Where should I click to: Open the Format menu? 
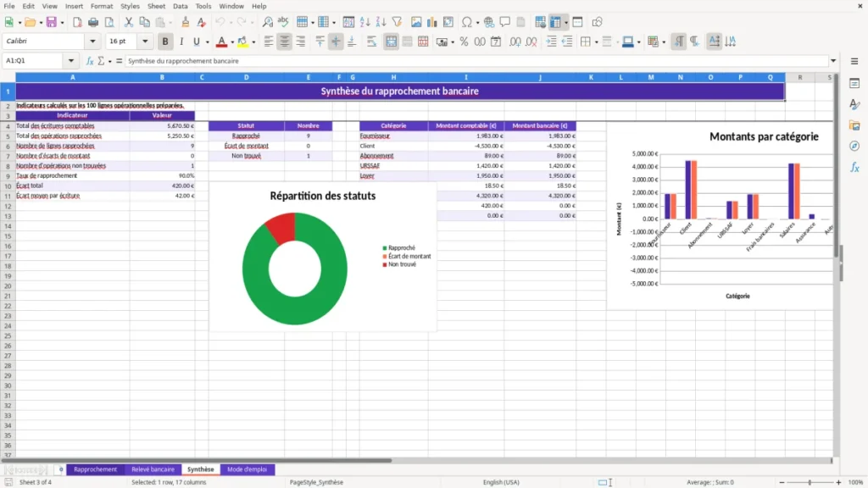click(102, 6)
